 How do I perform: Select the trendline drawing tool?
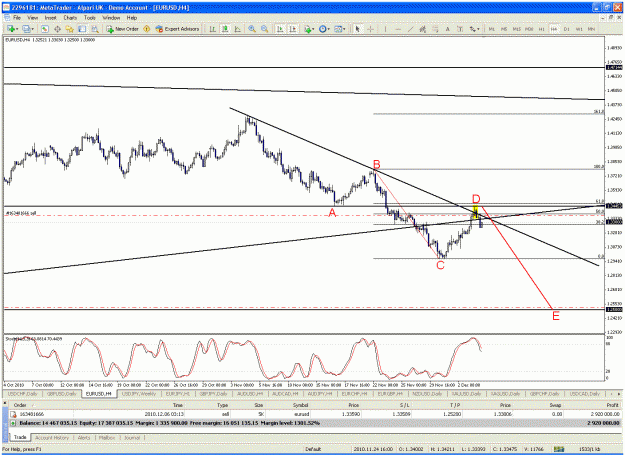coord(411,29)
